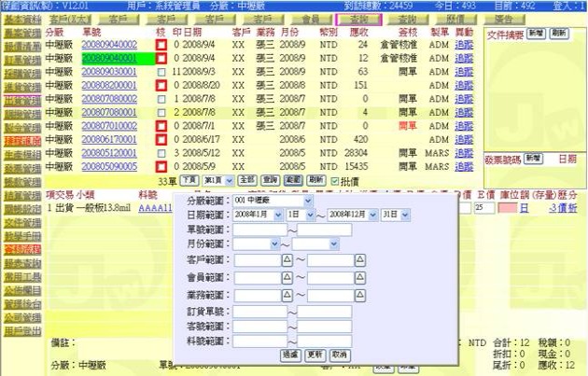Open lookup icon beside second 會員範圍 field
Screen dimensions: 588x376
coord(360,277)
